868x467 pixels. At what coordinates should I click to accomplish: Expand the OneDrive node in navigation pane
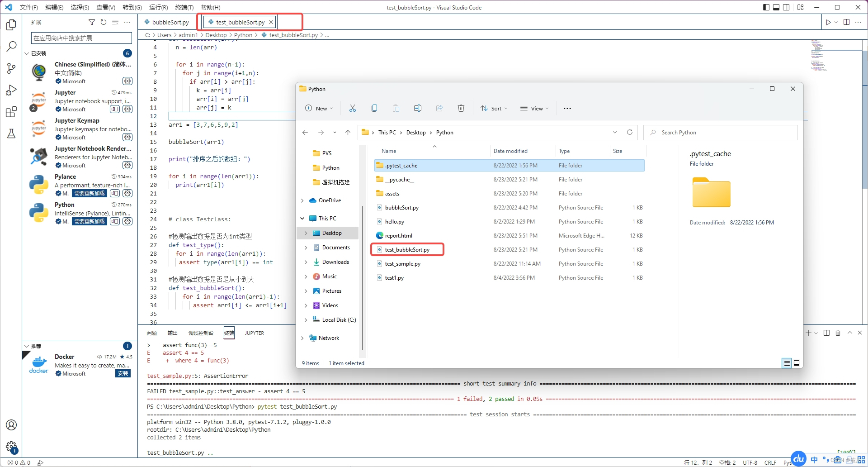click(x=302, y=200)
